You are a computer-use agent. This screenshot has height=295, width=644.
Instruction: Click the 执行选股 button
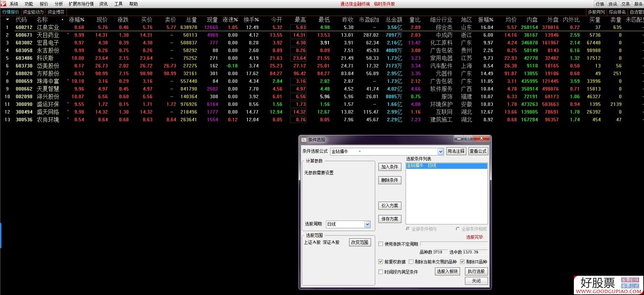click(476, 271)
